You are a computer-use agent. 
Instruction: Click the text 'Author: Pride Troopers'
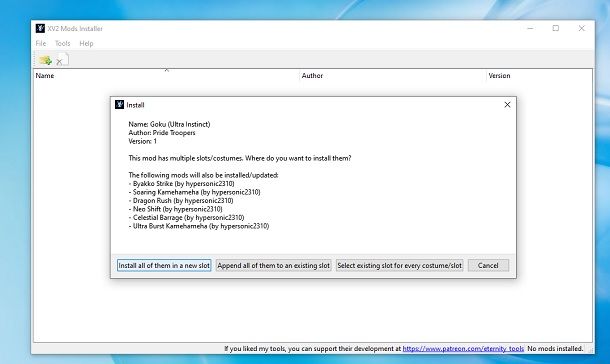tap(162, 133)
